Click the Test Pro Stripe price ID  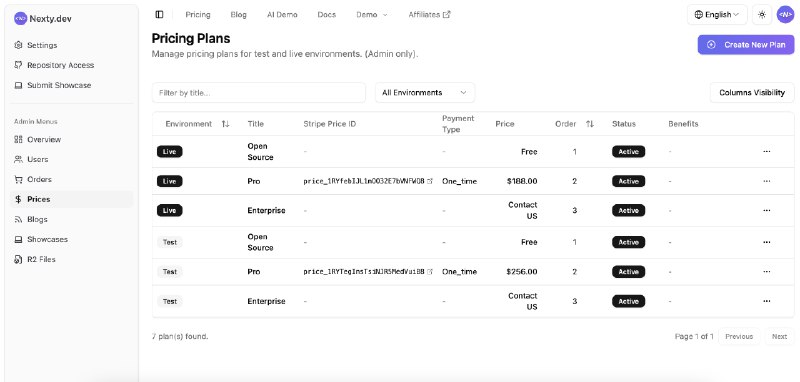tap(364, 272)
